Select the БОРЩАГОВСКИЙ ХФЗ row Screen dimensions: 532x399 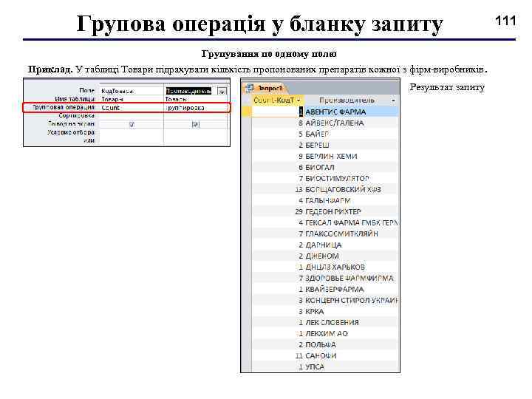[325, 189]
